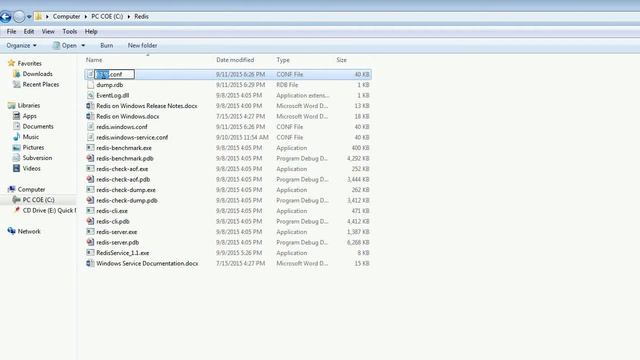Select redis.windows.conf file icon
This screenshot has width=640, height=360.
click(x=90, y=127)
